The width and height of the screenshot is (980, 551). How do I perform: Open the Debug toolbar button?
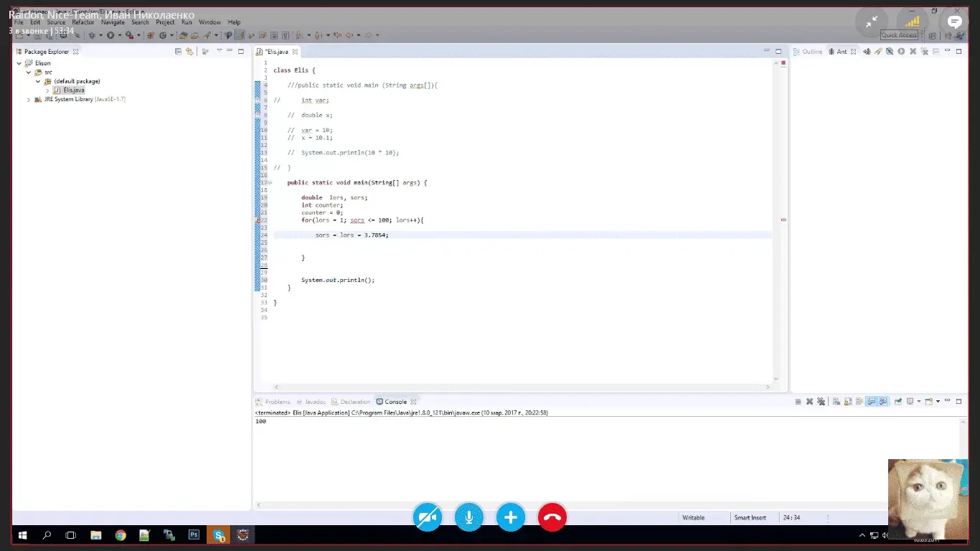pos(91,35)
